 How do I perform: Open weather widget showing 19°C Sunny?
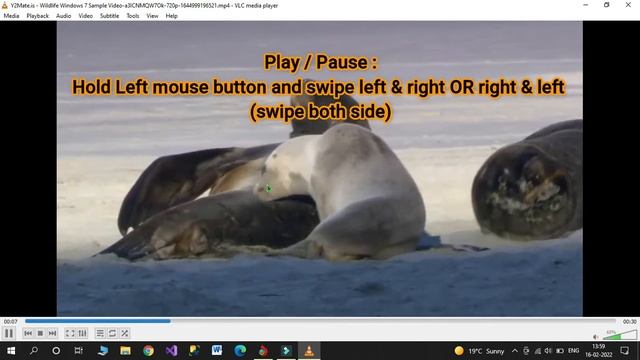tap(480, 351)
